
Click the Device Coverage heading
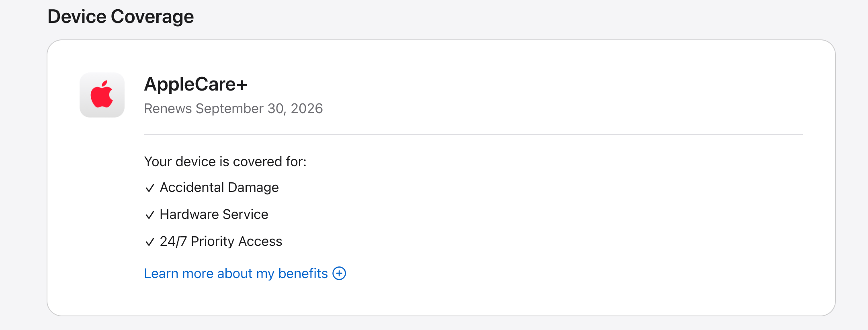coord(121,17)
